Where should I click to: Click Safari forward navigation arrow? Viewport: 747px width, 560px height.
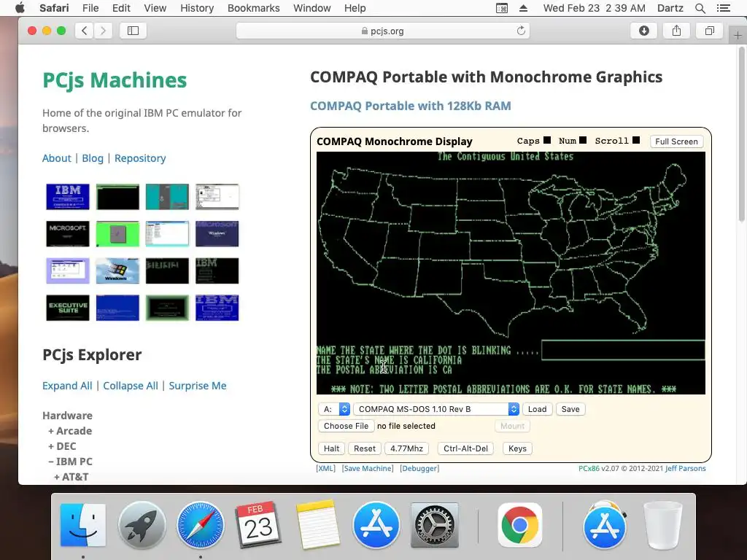(x=102, y=31)
